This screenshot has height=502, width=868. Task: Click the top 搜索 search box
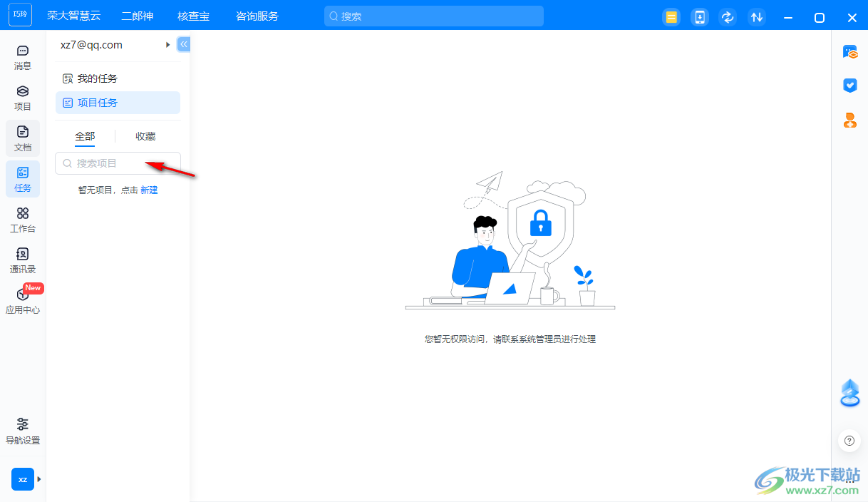434,16
